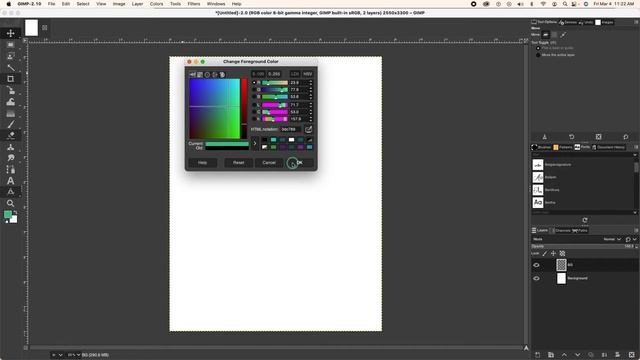
Task: Select the Move tool in the toolbox
Action: (x=11, y=33)
